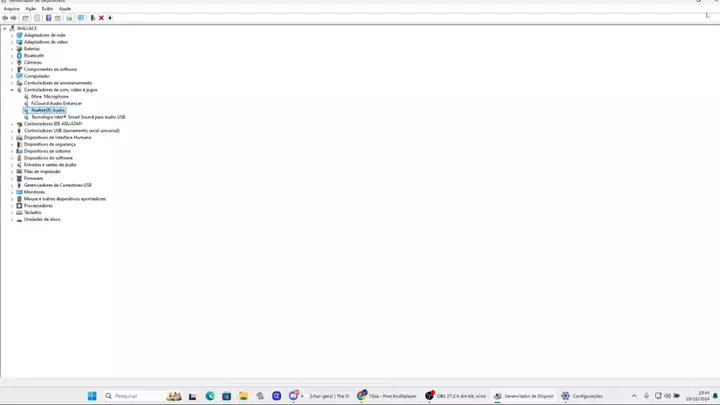Expand the Monitores category
Screen dimensions: 720x405
tap(12, 192)
